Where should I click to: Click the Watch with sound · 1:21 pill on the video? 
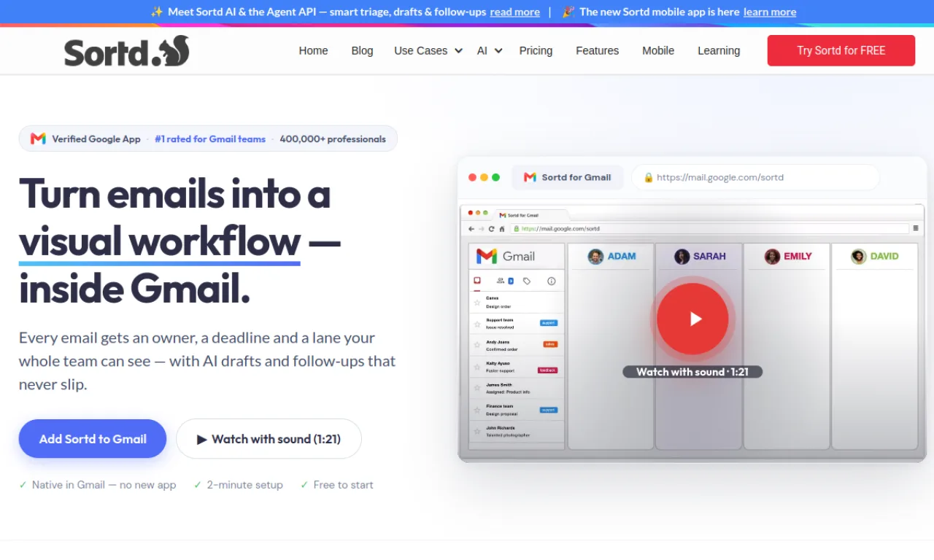point(692,372)
